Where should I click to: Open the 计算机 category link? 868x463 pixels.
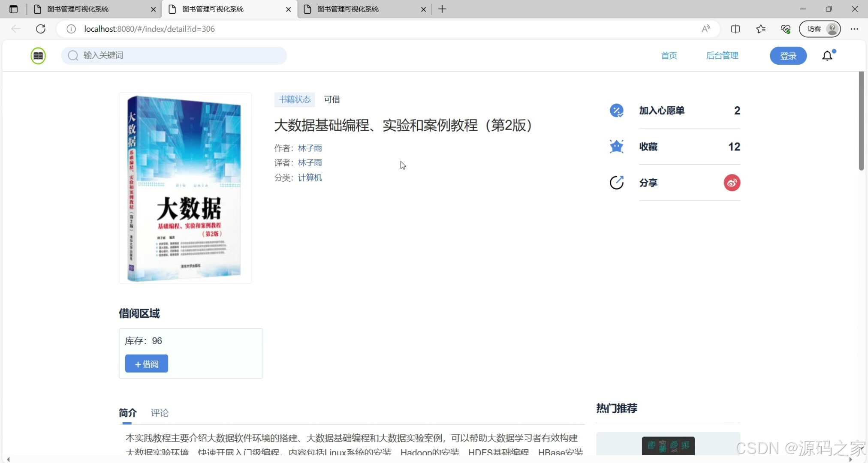310,177
